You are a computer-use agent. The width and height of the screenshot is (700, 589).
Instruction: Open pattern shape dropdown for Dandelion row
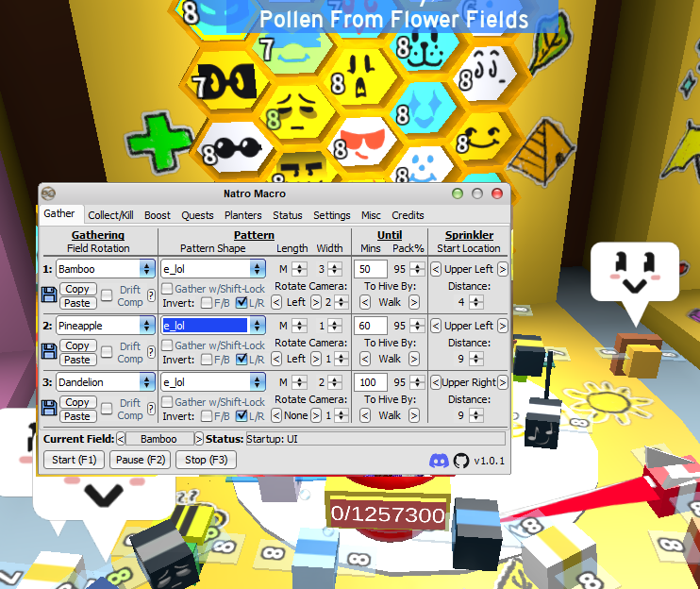(x=257, y=382)
